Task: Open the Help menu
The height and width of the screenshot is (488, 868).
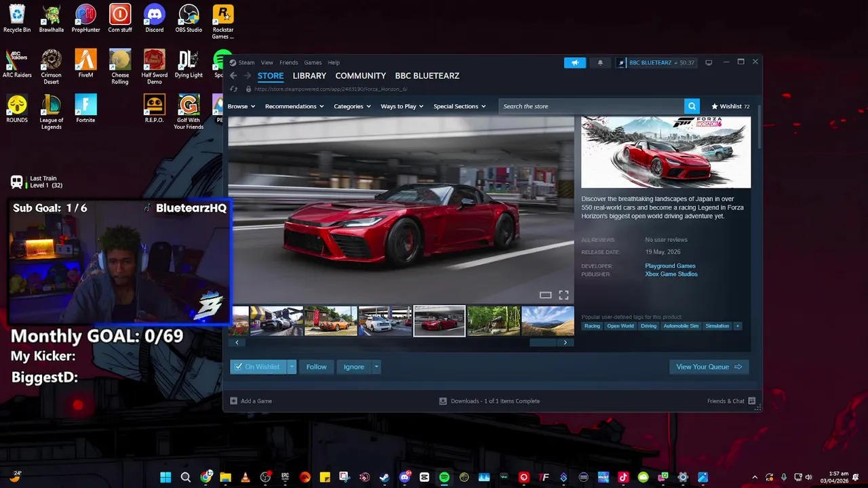Action: [334, 62]
